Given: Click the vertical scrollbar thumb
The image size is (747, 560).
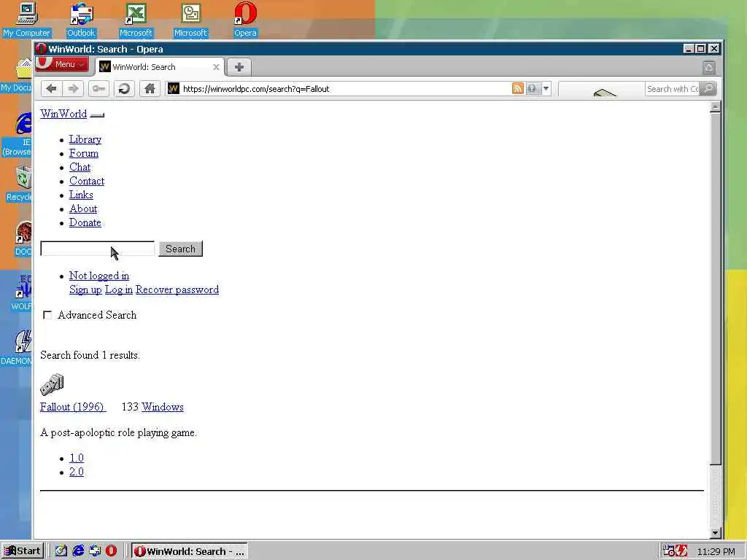Looking at the screenshot, I should click(715, 289).
